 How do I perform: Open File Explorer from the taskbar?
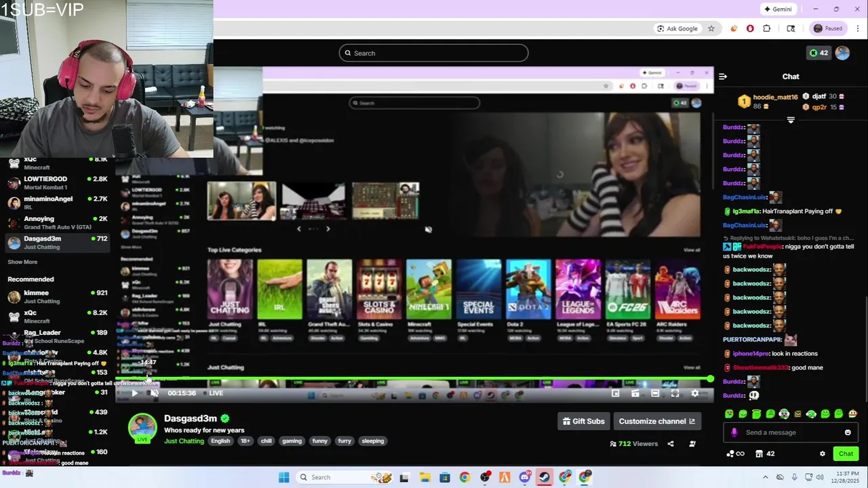click(425, 477)
